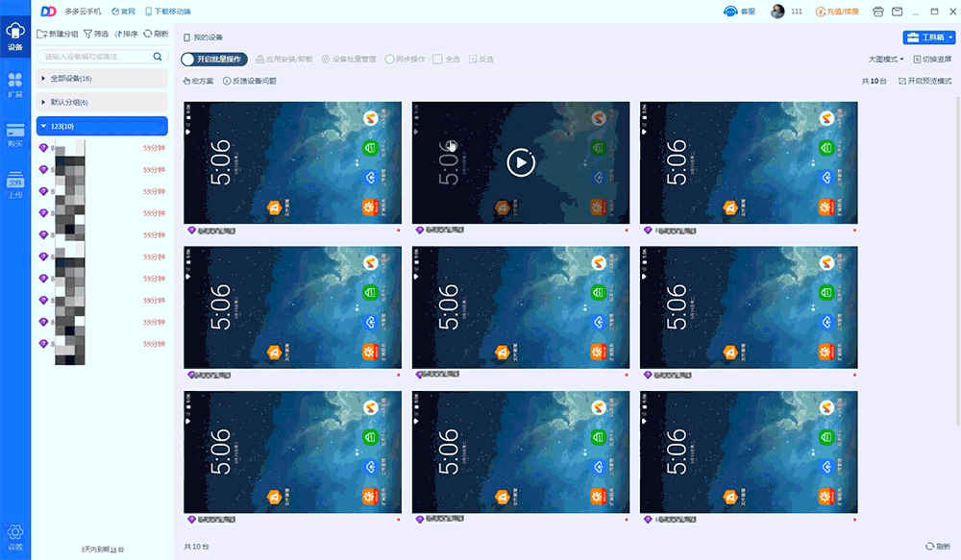Maximize the 多多云手机 window
The height and width of the screenshot is (560, 961).
pos(934,11)
